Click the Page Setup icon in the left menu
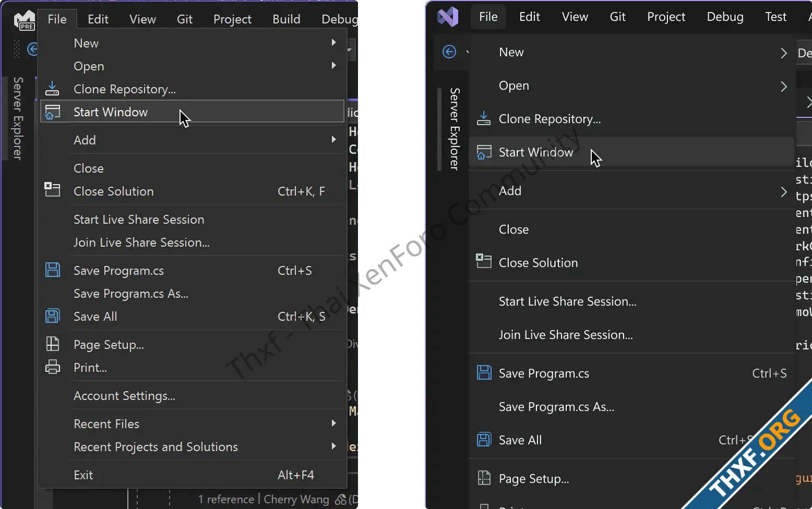Image resolution: width=812 pixels, height=509 pixels. pyautogui.click(x=53, y=344)
